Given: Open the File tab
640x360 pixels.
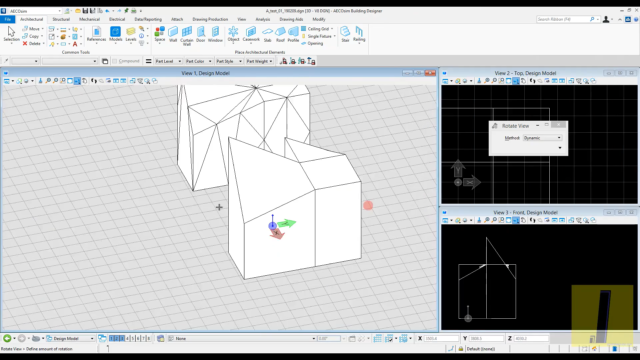Looking at the screenshot, I should point(8,19).
